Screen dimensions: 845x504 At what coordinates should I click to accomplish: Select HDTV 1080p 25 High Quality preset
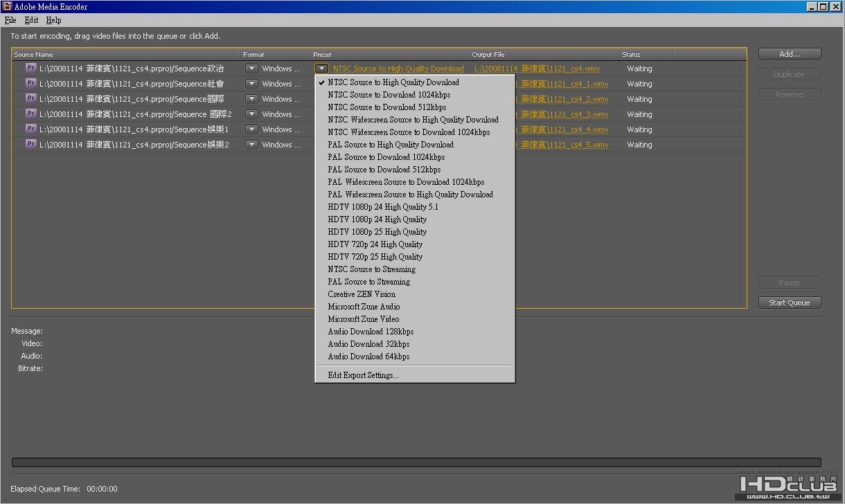click(415, 232)
